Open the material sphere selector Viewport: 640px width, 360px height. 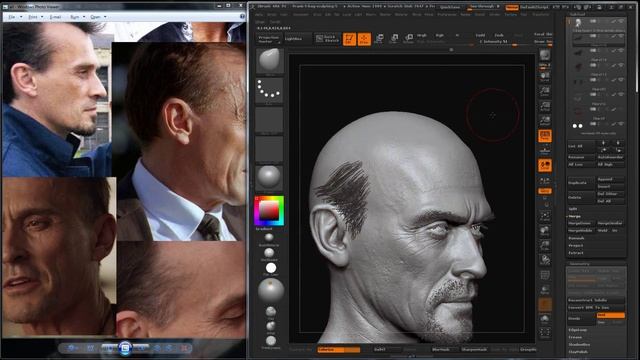pos(269,178)
